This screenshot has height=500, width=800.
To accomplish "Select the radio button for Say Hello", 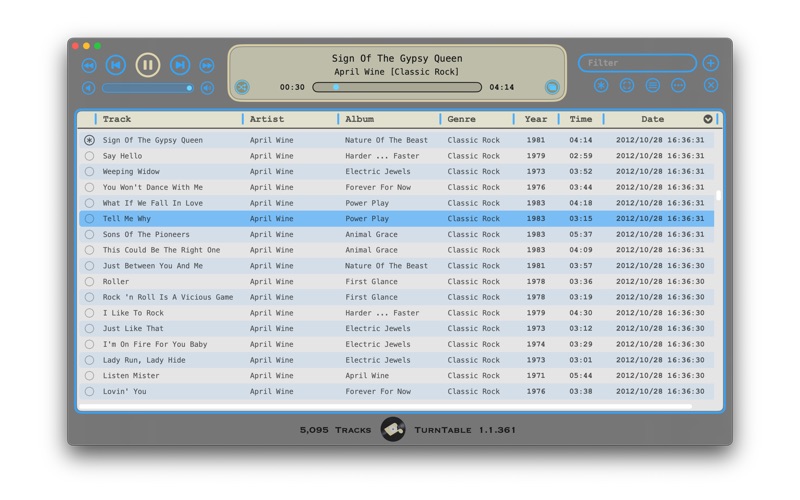I will click(x=89, y=156).
